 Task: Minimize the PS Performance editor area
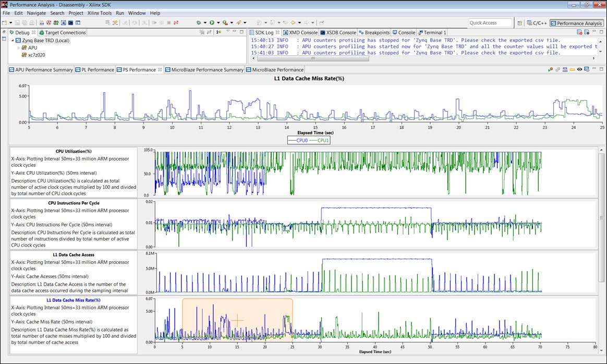point(594,69)
